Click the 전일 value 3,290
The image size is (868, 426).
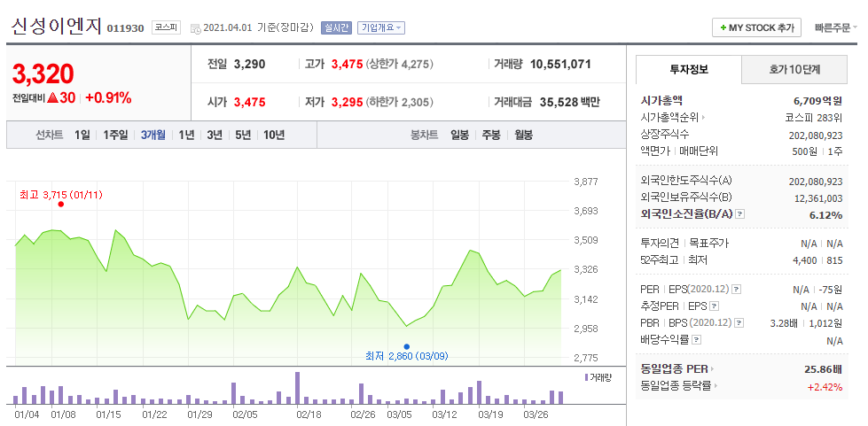click(250, 64)
